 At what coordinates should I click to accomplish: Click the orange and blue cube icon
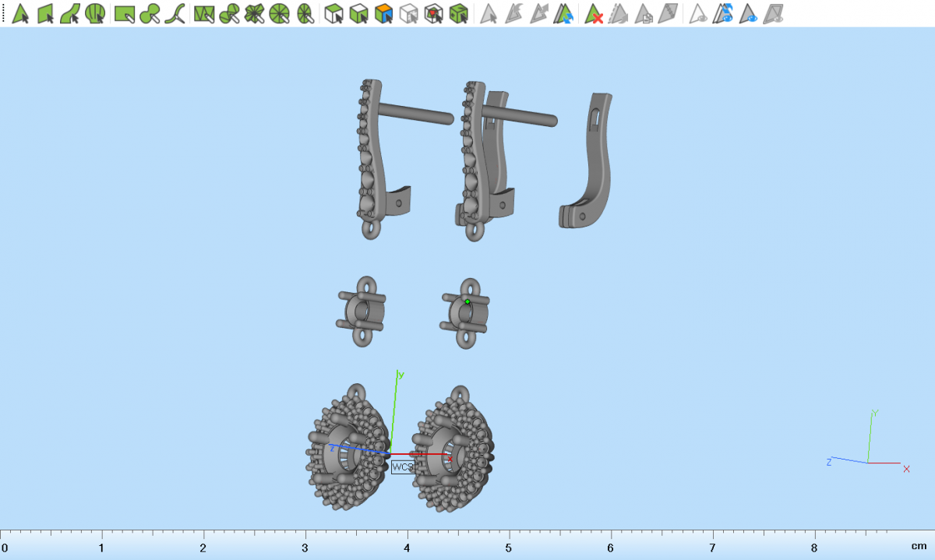tap(383, 13)
